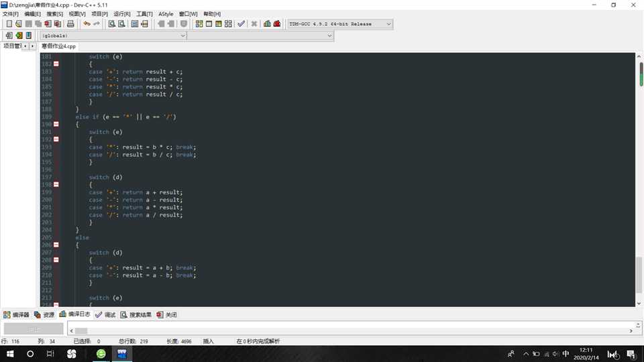This screenshot has width=644, height=362.
Task: Collapse the code fold at line 198
Action: [56, 184]
